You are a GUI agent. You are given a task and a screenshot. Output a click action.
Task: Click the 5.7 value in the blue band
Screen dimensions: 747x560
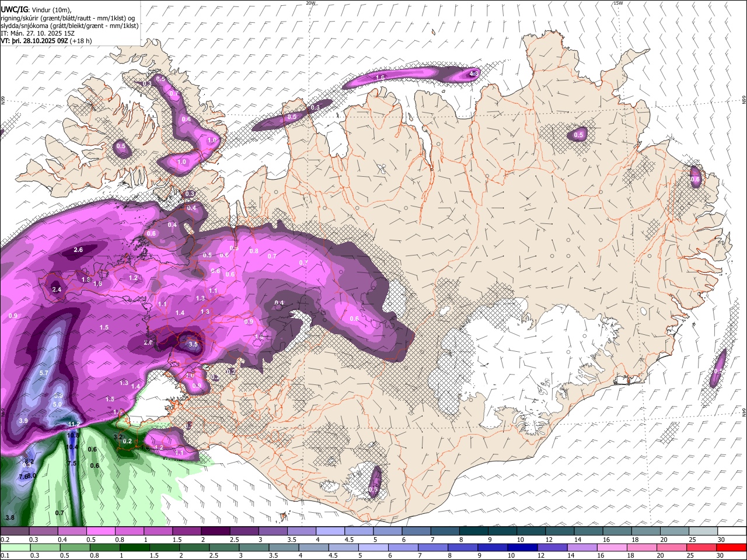[x=44, y=373]
